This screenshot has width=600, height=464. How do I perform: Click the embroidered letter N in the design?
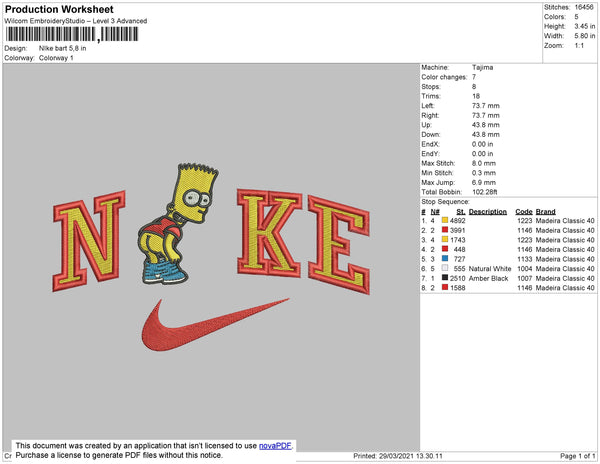[x=89, y=241]
